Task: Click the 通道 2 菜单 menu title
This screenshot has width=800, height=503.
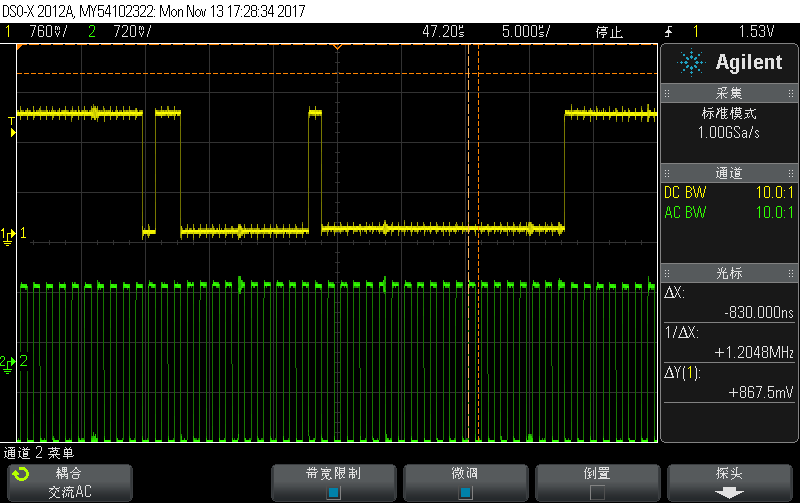Action: click(x=39, y=452)
